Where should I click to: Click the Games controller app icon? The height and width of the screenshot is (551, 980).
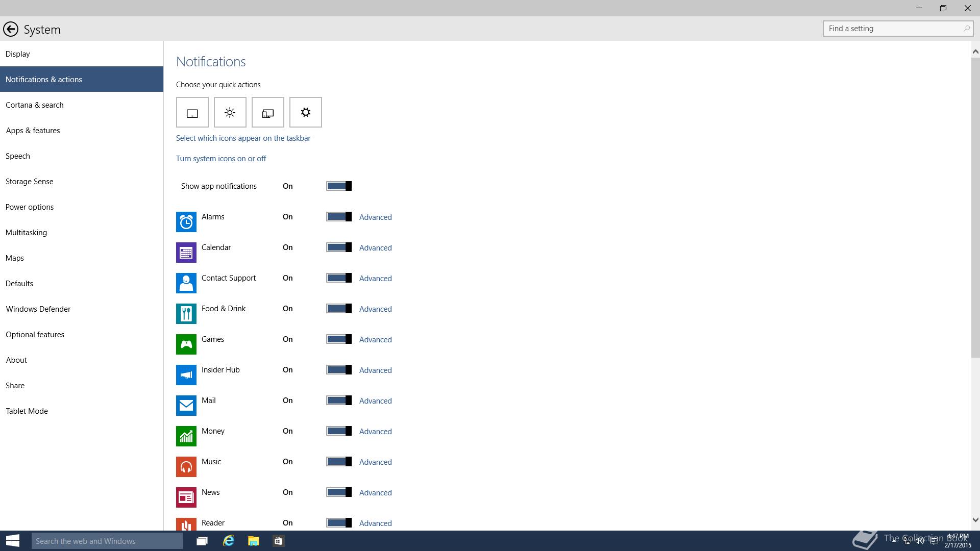(x=186, y=344)
